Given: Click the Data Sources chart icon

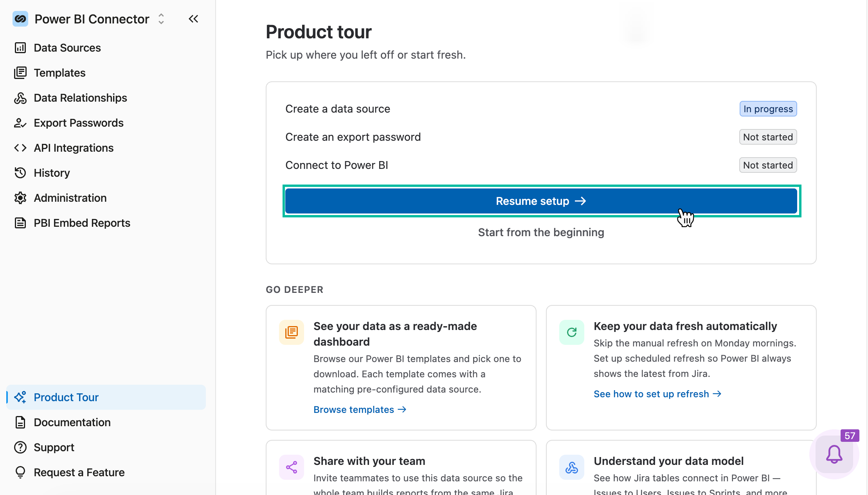Looking at the screenshot, I should 20,48.
